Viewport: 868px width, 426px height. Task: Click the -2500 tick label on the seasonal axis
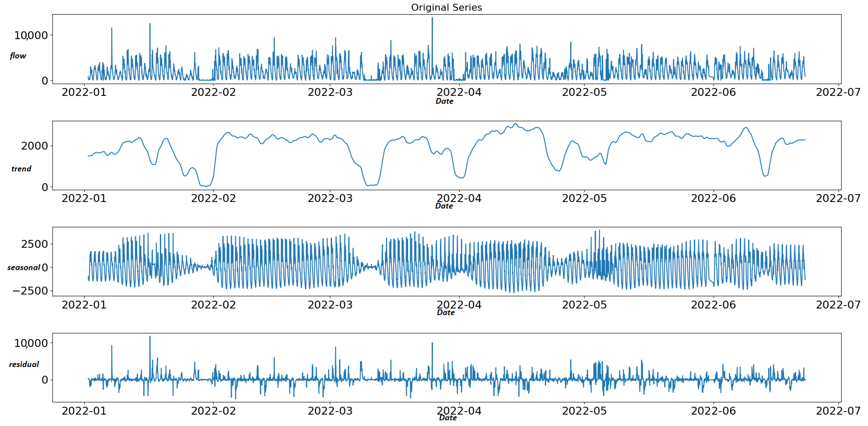click(x=30, y=291)
